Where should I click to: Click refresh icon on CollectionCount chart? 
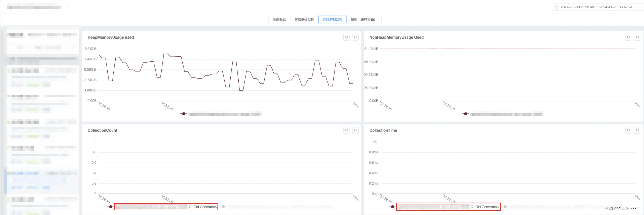(346, 130)
